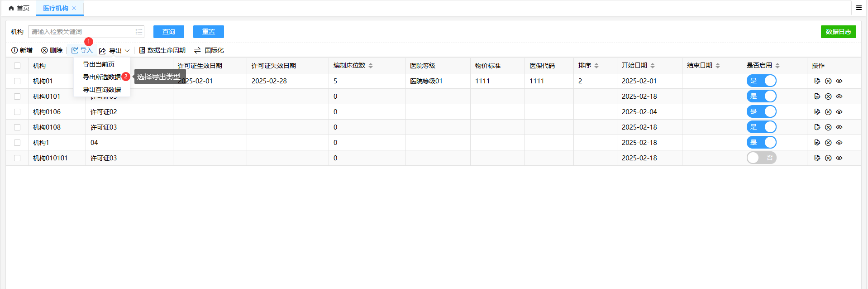The width and height of the screenshot is (868, 289).
Task: Tick the checkbox for 机构0108 row
Action: click(17, 127)
